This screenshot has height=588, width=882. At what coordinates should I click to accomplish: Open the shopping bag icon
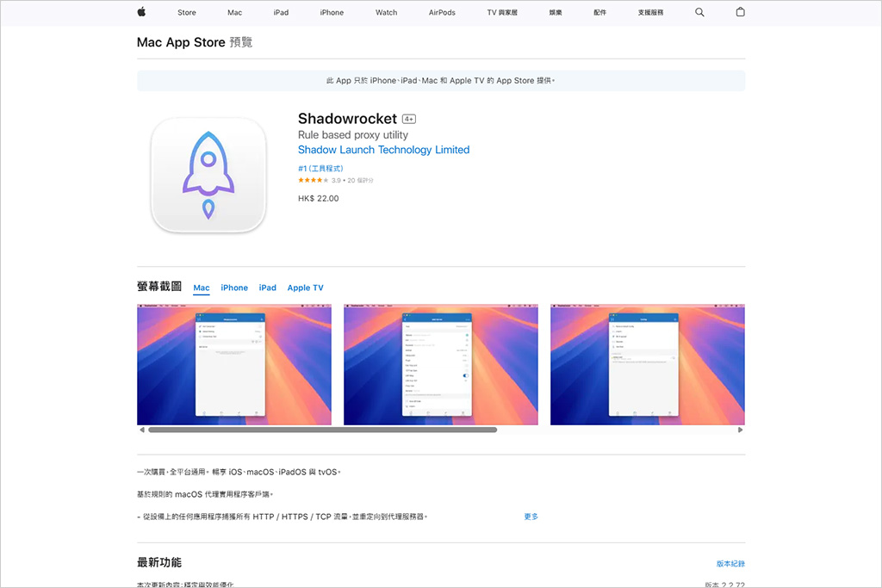[x=740, y=12]
